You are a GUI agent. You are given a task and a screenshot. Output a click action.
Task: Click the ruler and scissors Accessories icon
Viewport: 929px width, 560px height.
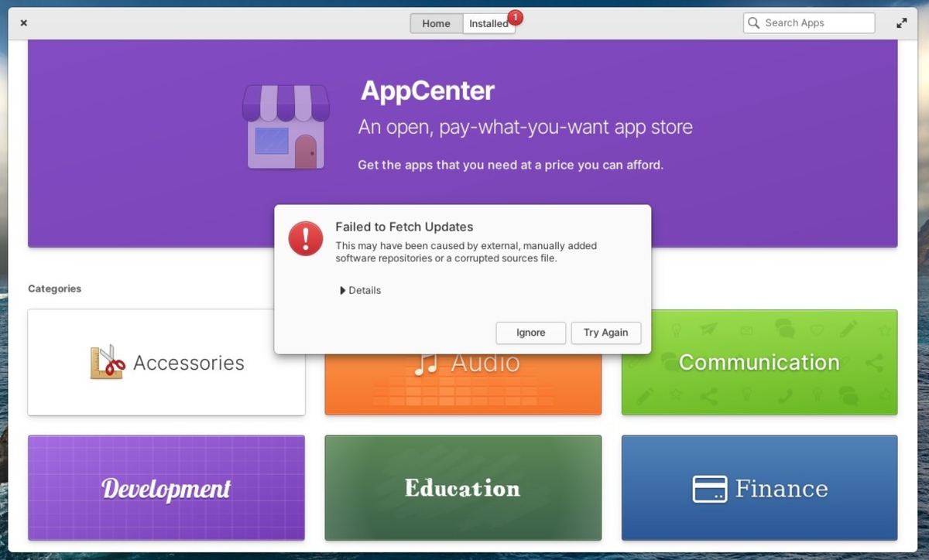[107, 362]
